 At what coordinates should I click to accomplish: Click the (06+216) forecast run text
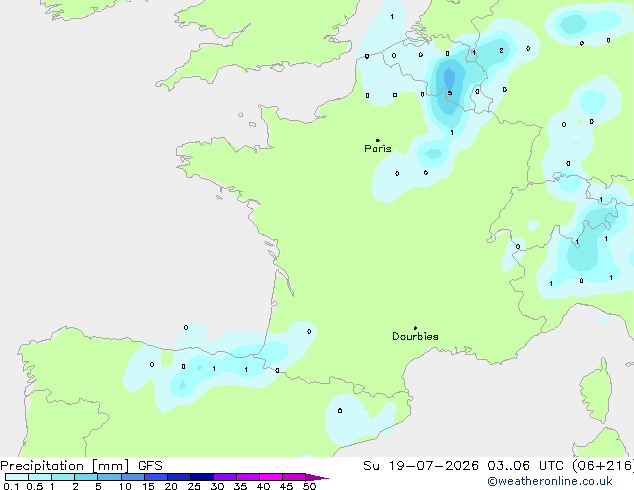pyautogui.click(x=603, y=466)
